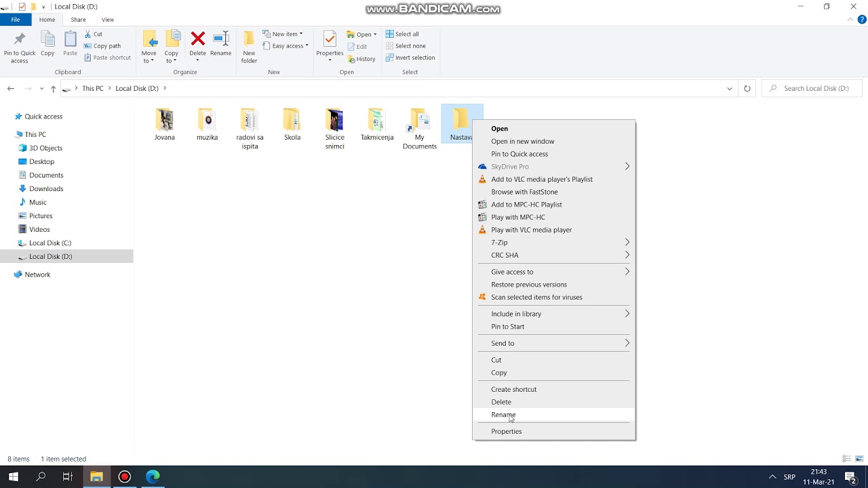Click the Search Local Disk (D:) field
The width and height of the screenshot is (868, 488).
pyautogui.click(x=812, y=89)
